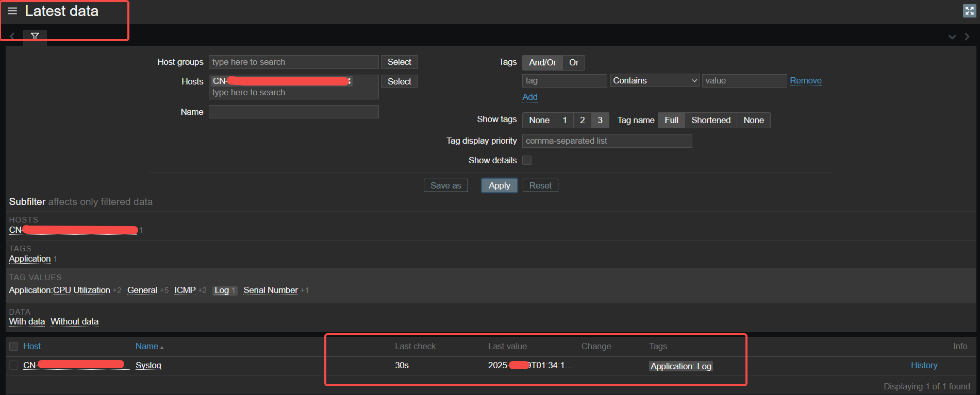This screenshot has width=980, height=395.
Task: Choose And/Or tags evaluation
Action: pyautogui.click(x=542, y=62)
